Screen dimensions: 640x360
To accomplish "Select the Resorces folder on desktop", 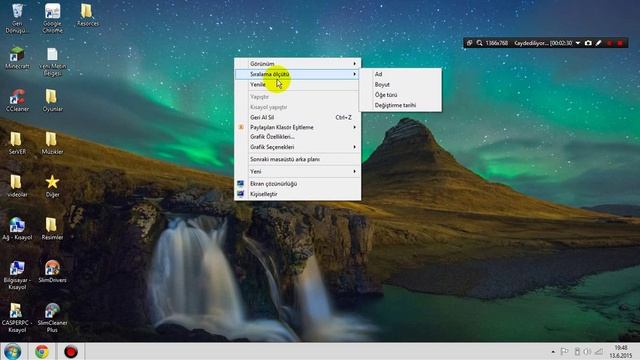I will point(87,16).
